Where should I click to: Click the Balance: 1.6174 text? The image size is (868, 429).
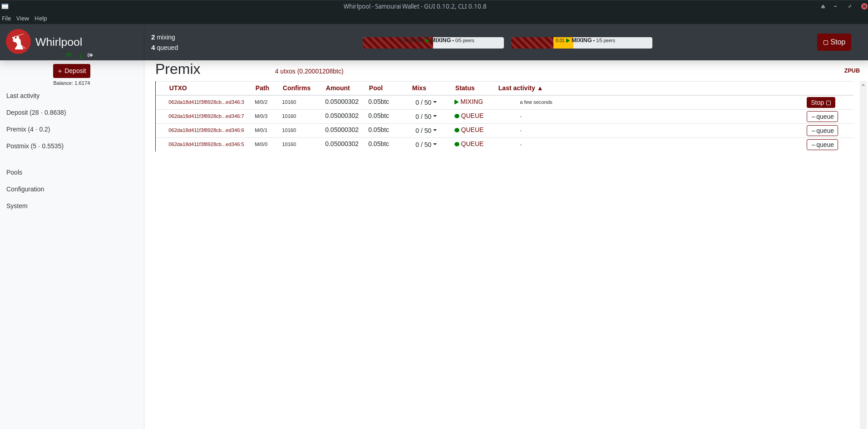(x=72, y=83)
